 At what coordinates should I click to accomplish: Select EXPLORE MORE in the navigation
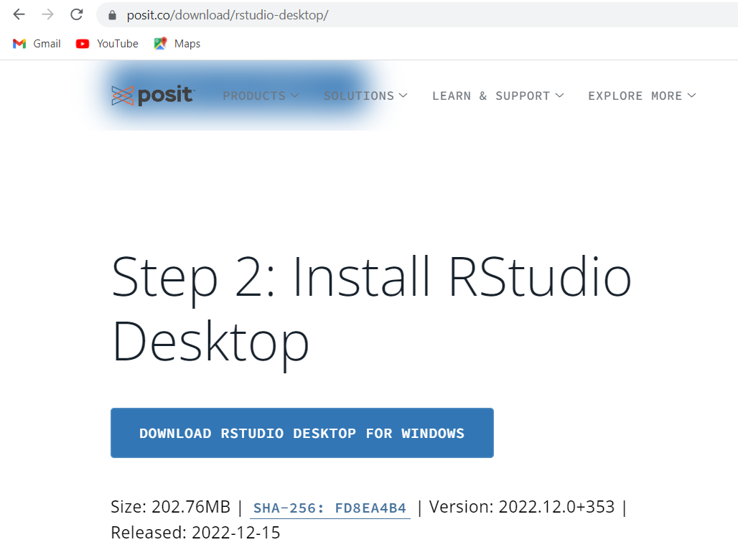[635, 95]
